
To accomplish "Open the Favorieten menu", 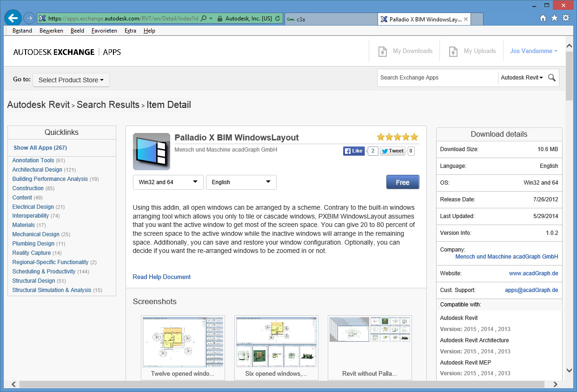I will point(104,31).
